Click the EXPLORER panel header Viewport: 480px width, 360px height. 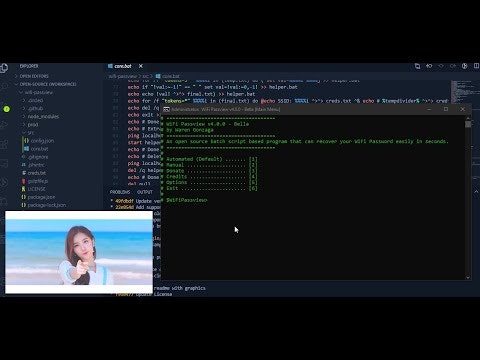click(29, 66)
